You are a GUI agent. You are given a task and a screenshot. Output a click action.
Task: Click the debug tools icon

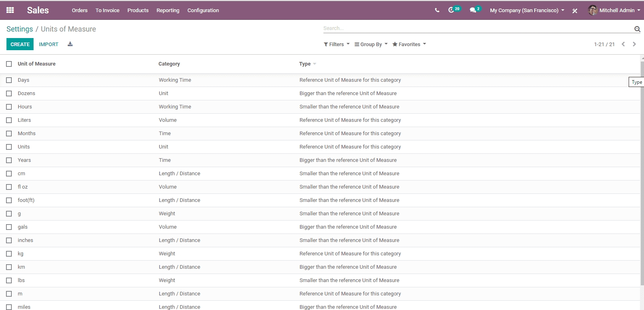tap(574, 11)
